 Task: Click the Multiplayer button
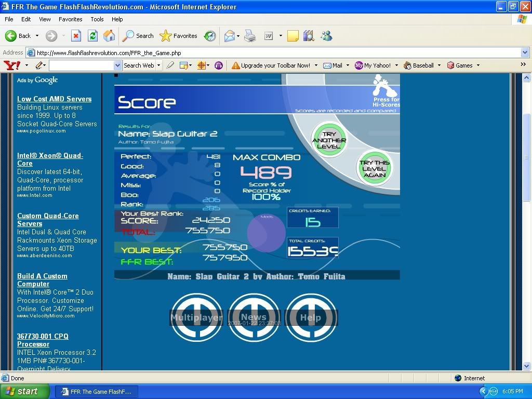[x=196, y=317]
